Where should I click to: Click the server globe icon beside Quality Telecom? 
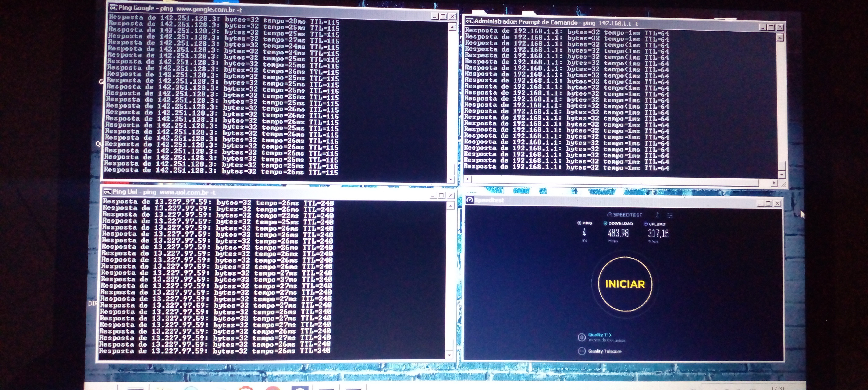tap(581, 351)
